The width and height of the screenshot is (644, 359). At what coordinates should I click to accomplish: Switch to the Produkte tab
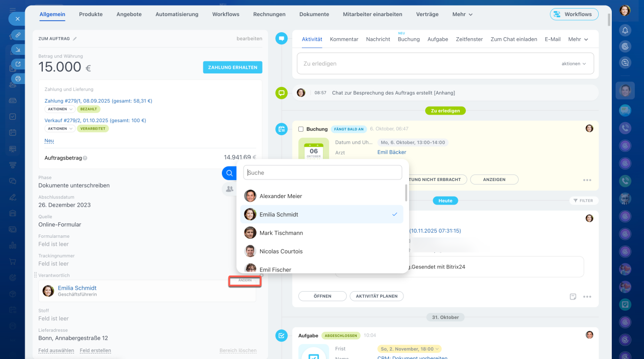coord(91,15)
